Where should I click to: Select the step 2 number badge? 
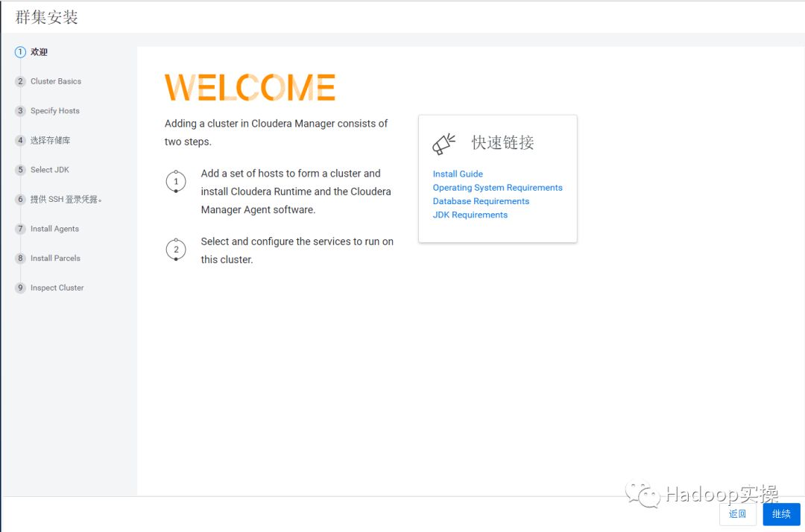(x=20, y=81)
